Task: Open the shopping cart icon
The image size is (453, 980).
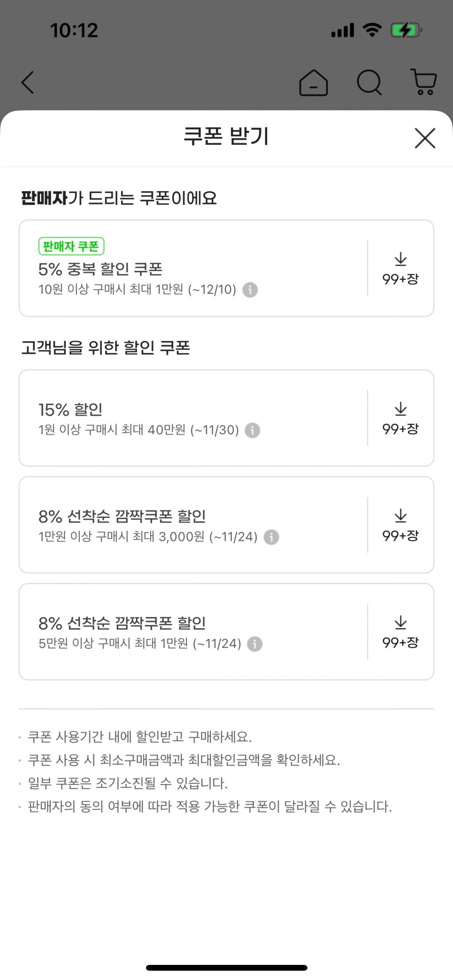Action: pyautogui.click(x=424, y=82)
